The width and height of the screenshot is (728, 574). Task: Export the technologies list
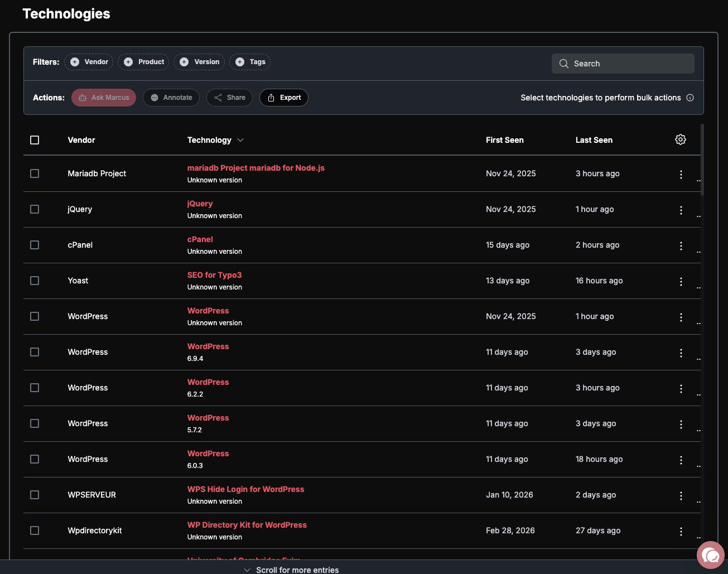pos(284,98)
